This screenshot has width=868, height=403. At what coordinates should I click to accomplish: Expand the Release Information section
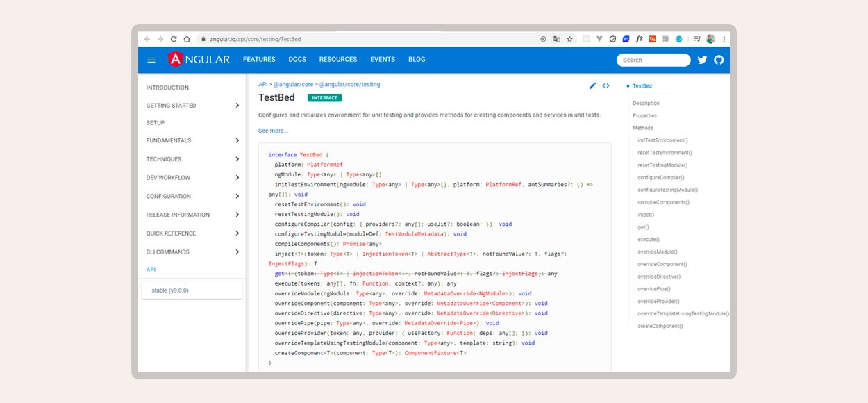[192, 215]
